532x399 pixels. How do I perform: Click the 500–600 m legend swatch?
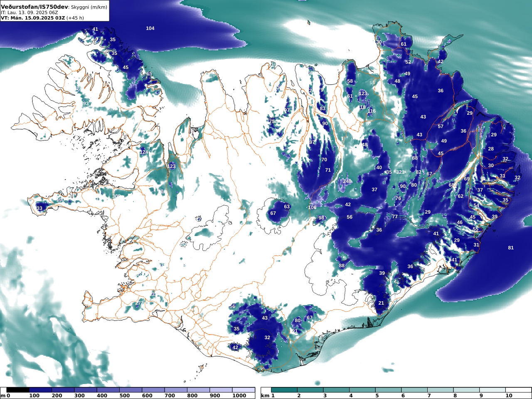point(131,390)
